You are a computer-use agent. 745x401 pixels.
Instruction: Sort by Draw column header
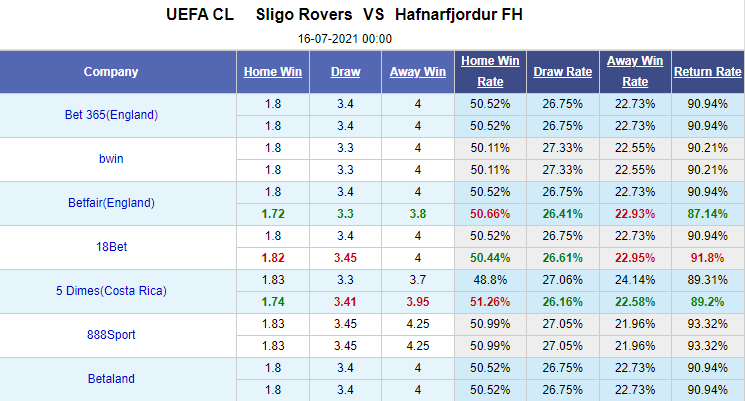[345, 72]
